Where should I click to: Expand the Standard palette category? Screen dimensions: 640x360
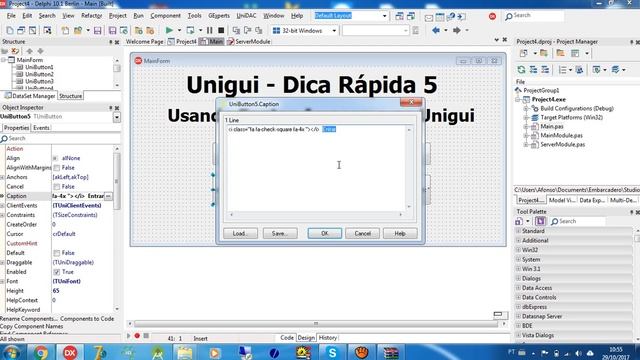coord(518,231)
